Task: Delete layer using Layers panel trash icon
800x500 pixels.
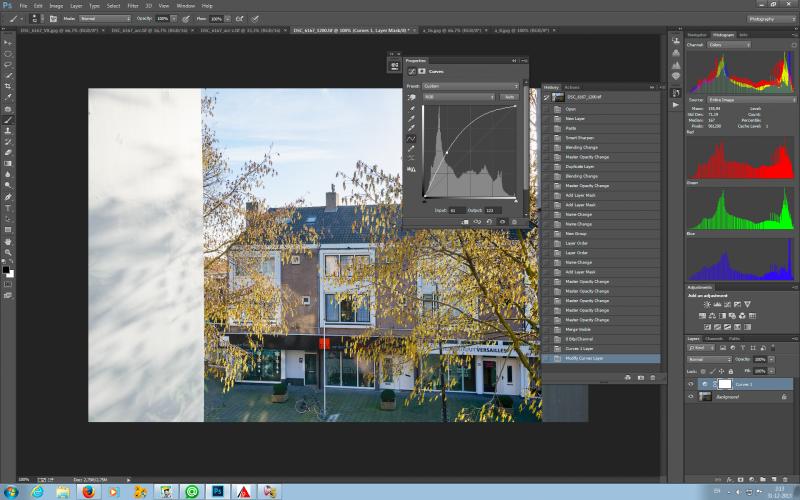Action: point(785,480)
